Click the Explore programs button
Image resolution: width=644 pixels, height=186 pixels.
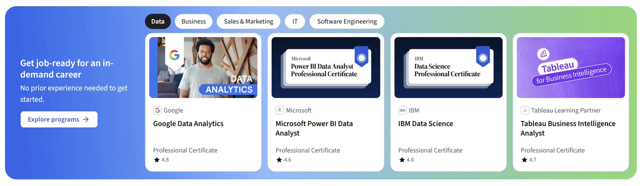[59, 119]
